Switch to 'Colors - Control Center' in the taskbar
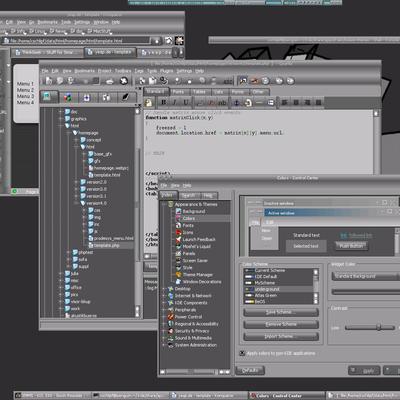The width and height of the screenshot is (400, 400). [287, 396]
